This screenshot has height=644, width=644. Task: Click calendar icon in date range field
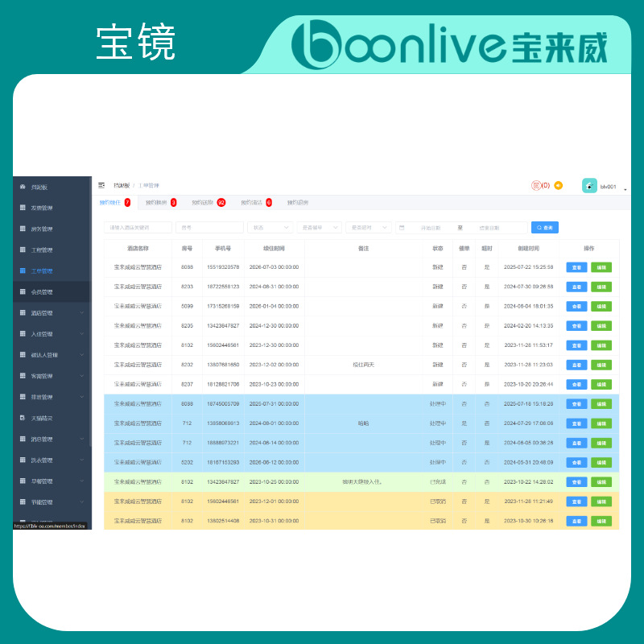pyautogui.click(x=402, y=228)
